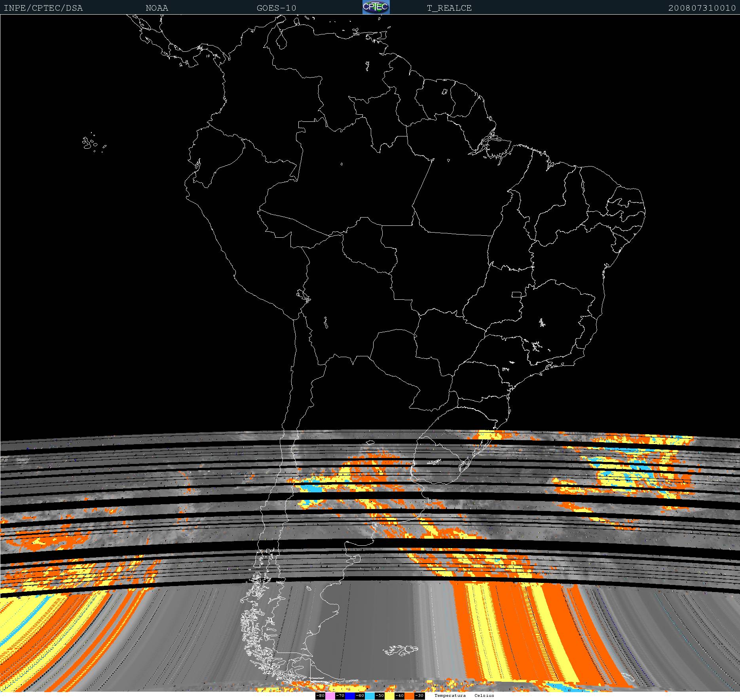Click the CPTEC logo in the header
Screen dimensions: 740x700
(376, 7)
